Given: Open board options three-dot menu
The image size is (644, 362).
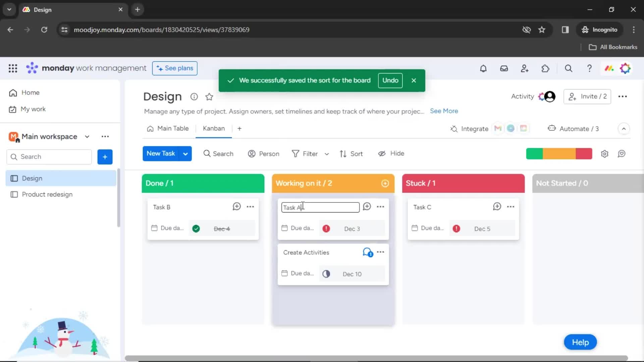Looking at the screenshot, I should pos(623,97).
